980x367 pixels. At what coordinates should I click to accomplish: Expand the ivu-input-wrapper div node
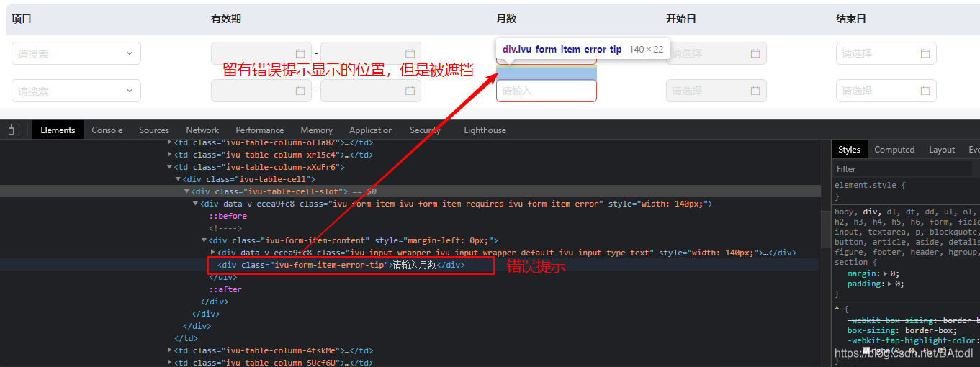(x=212, y=253)
